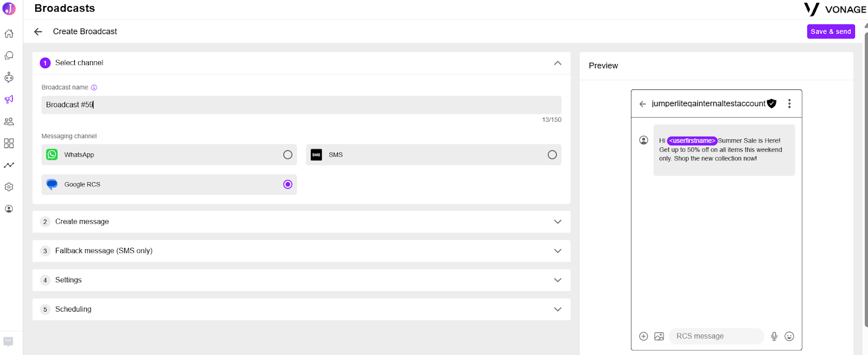868x355 pixels.
Task: Click the Broadcast name text field
Action: [x=301, y=105]
